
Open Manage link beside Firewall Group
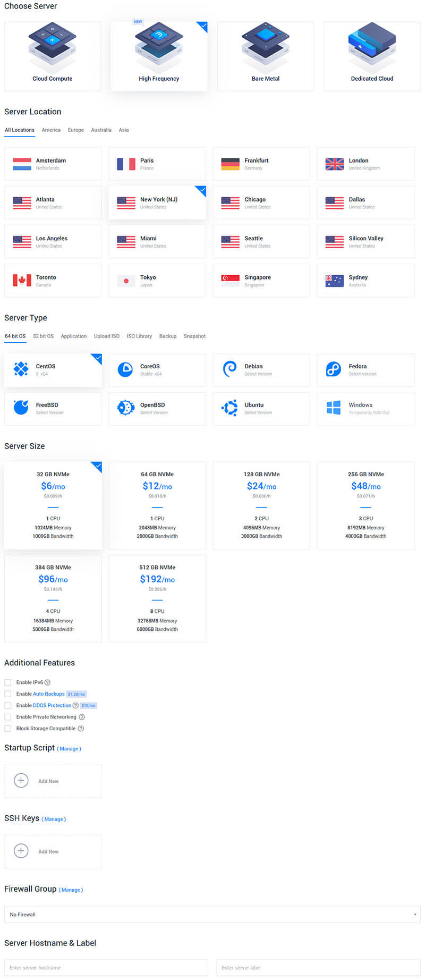71,890
